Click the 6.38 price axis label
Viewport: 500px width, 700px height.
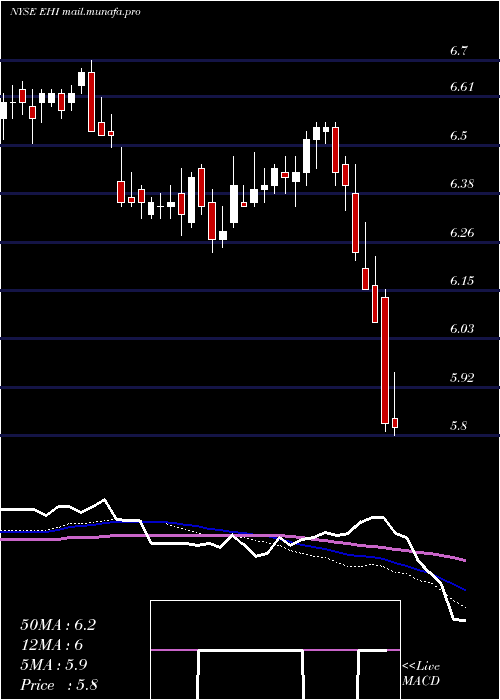pyautogui.click(x=461, y=183)
